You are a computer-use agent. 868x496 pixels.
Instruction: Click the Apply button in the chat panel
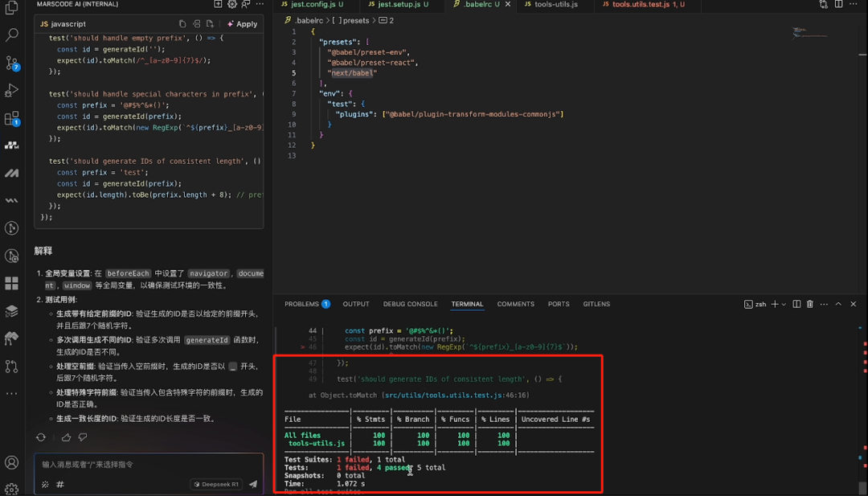pos(242,24)
